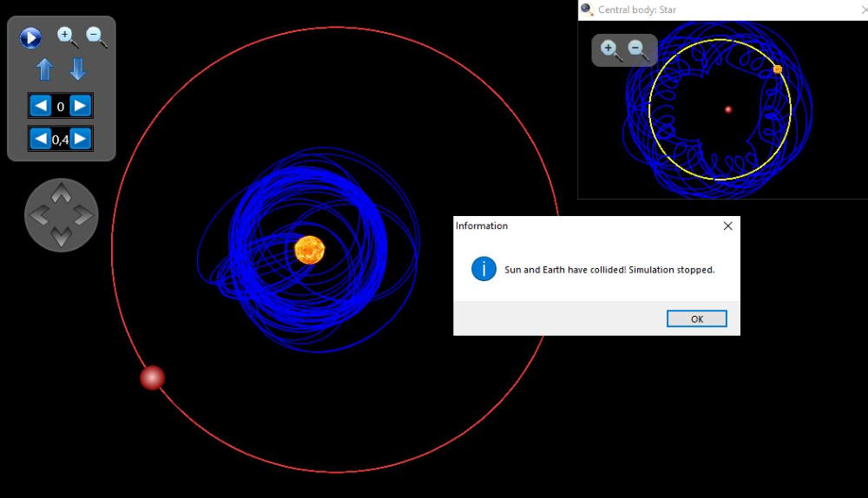
Task: Decrease the value showing 0
Action: point(41,105)
